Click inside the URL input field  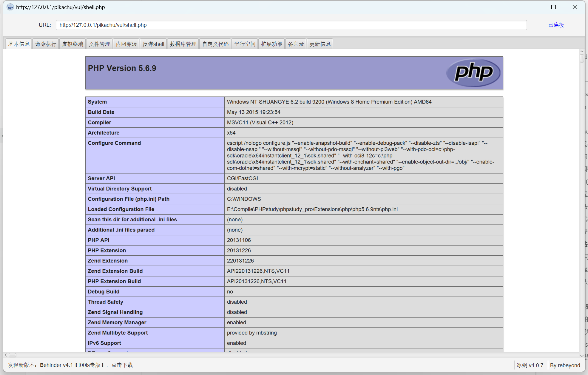pyautogui.click(x=291, y=25)
